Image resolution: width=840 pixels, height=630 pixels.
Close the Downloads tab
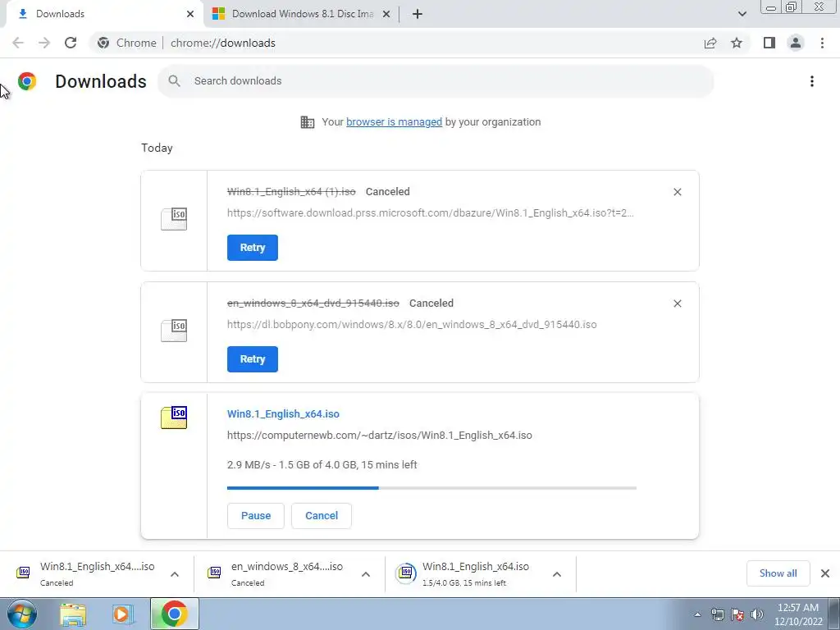click(190, 14)
